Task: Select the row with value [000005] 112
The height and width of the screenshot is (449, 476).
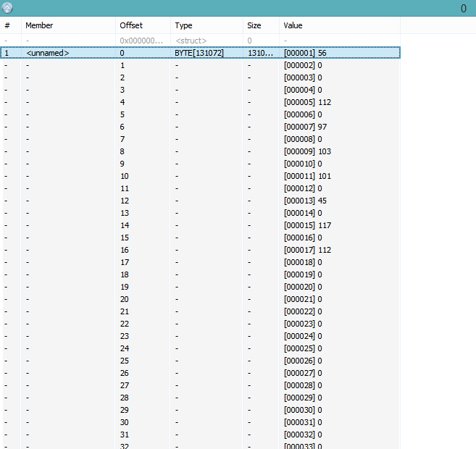Action: tap(307, 102)
